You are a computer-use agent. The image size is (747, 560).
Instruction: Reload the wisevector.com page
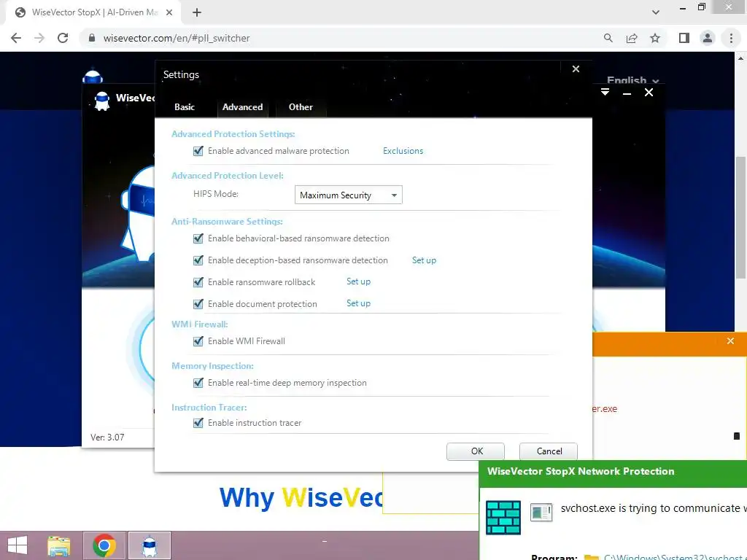(x=63, y=38)
